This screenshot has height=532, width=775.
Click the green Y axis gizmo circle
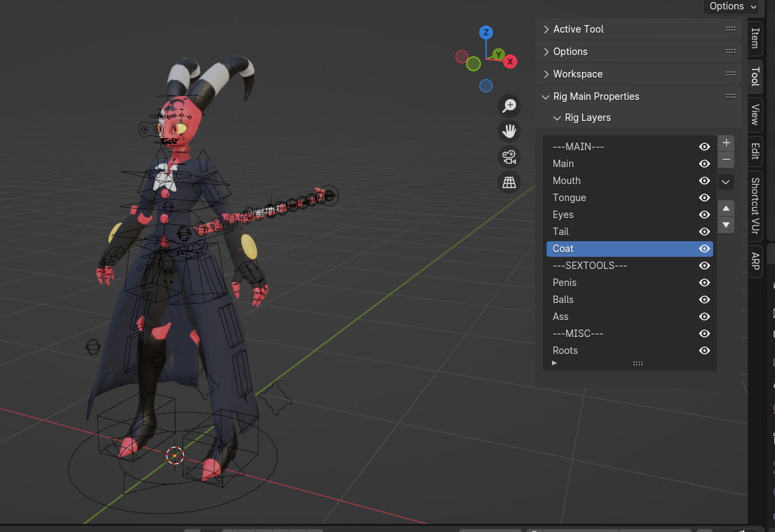tap(498, 54)
